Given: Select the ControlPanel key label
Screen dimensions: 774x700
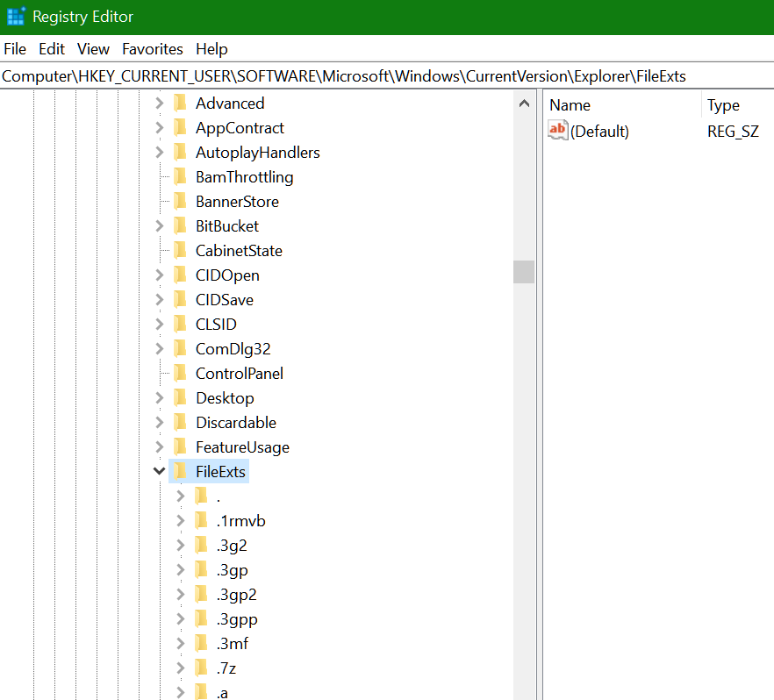Looking at the screenshot, I should [240, 374].
